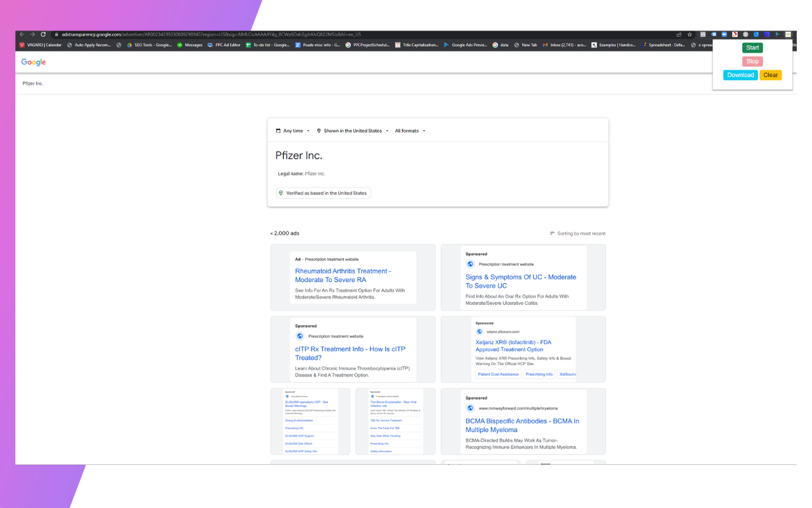Open the ELIQUIS (apixaban) HCP ad thumbnail
Viewport: 812px width, 508px height.
[310, 422]
